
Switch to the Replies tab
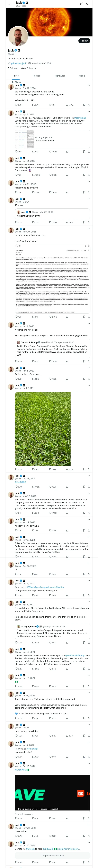(36, 76)
